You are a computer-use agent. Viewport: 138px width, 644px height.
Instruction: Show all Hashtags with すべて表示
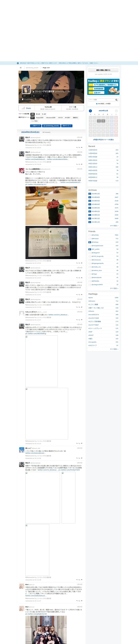[114, 349]
